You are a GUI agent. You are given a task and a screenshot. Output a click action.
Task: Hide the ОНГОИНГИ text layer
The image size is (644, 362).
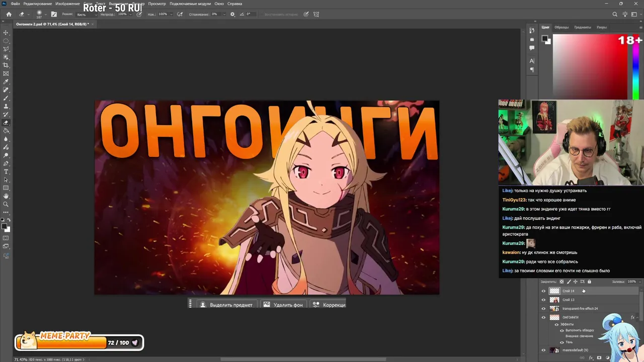click(543, 317)
